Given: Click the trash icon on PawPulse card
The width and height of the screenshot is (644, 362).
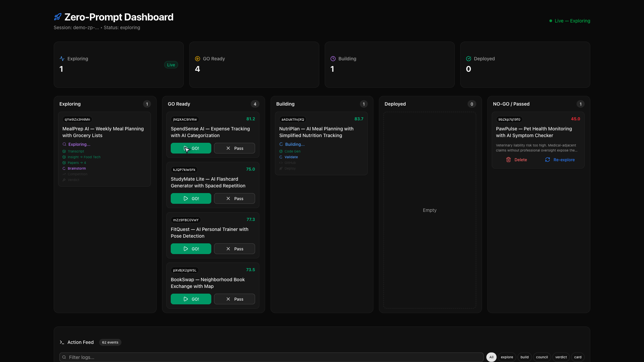Looking at the screenshot, I should coord(508,160).
